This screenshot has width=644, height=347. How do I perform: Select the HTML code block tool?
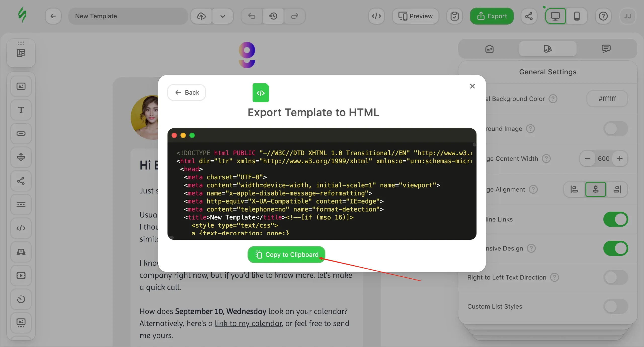click(21, 228)
